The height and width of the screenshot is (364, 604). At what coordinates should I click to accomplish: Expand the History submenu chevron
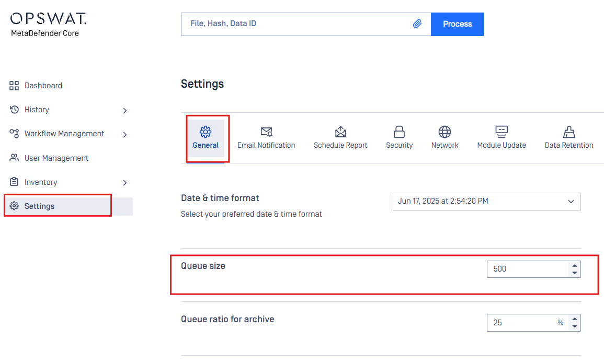click(125, 111)
